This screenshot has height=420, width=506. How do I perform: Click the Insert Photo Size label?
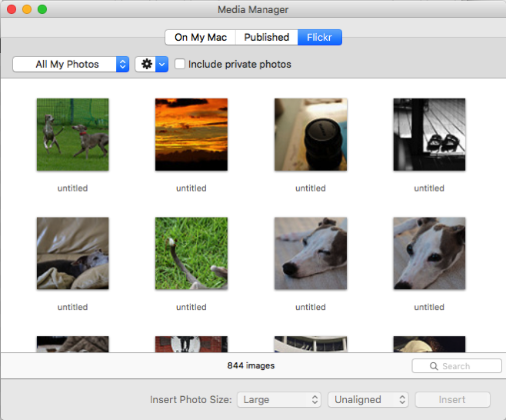click(x=191, y=400)
